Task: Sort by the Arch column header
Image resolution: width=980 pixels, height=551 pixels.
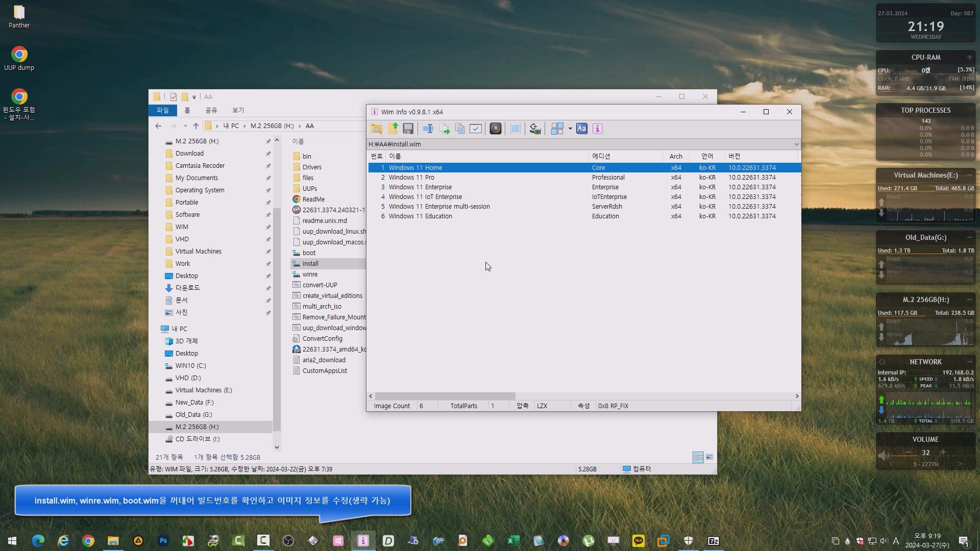Action: pos(676,157)
